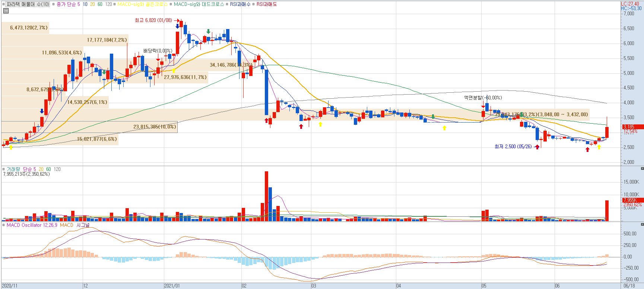Toggle the 파라텍 매물대 수(10) legend marker

tap(4, 4)
